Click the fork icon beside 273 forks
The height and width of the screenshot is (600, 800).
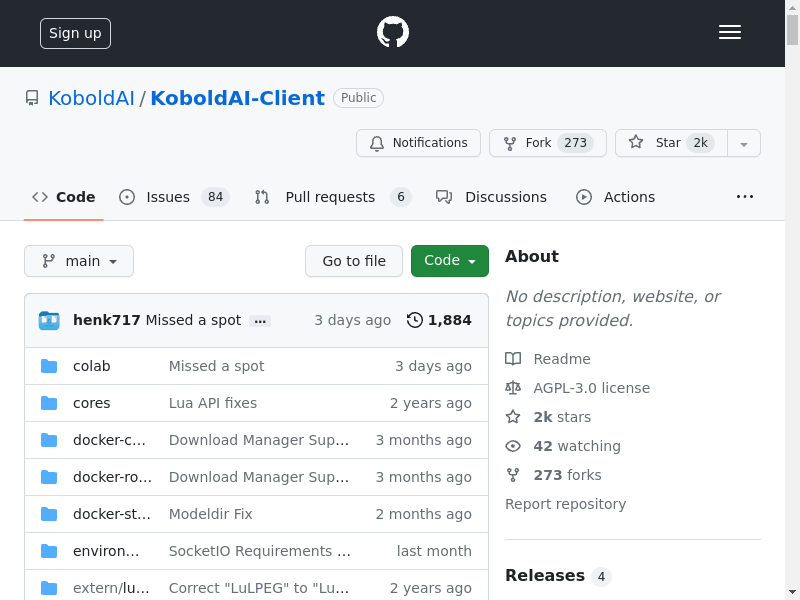pos(513,475)
